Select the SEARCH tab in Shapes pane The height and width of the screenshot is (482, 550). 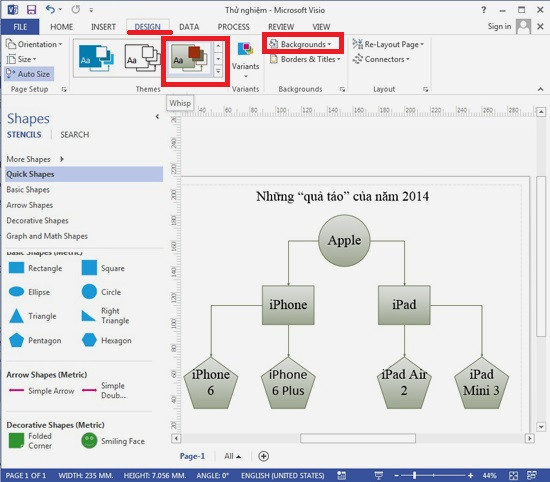74,134
